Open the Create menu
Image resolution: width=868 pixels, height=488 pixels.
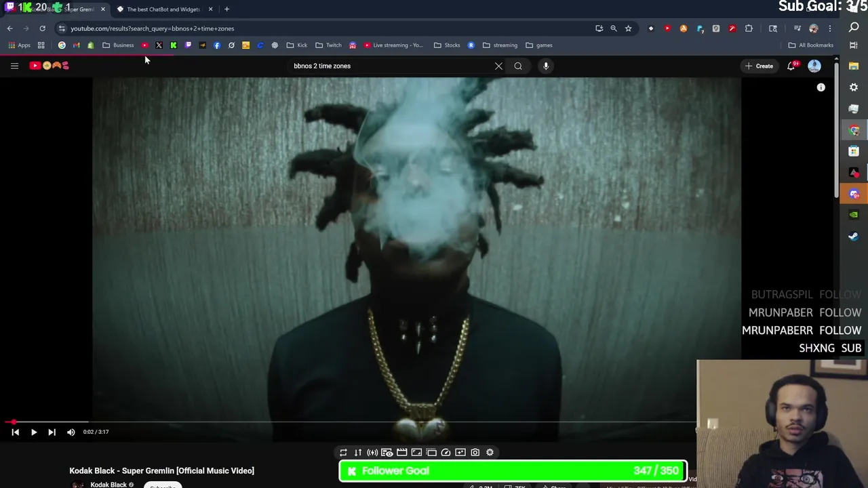tap(759, 66)
